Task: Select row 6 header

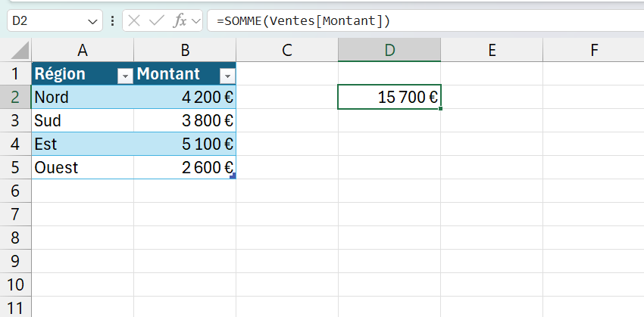Action: (16, 191)
